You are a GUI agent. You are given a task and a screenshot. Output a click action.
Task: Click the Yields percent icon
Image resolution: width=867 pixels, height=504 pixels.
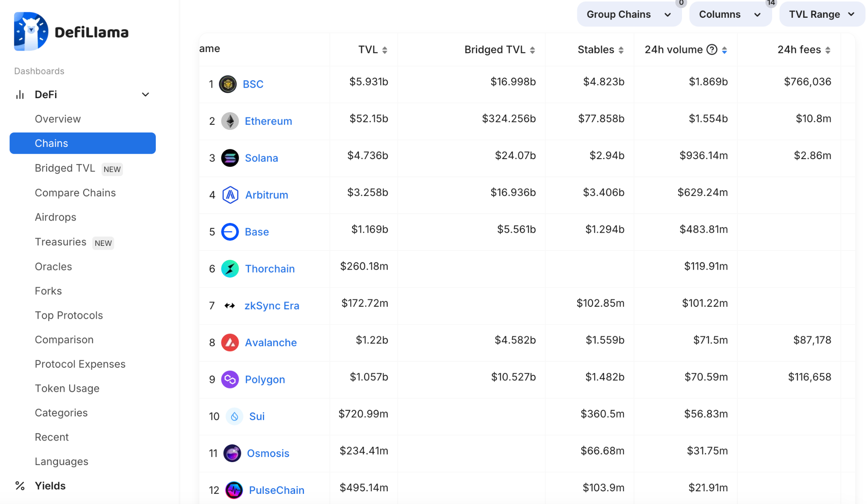coord(20,485)
